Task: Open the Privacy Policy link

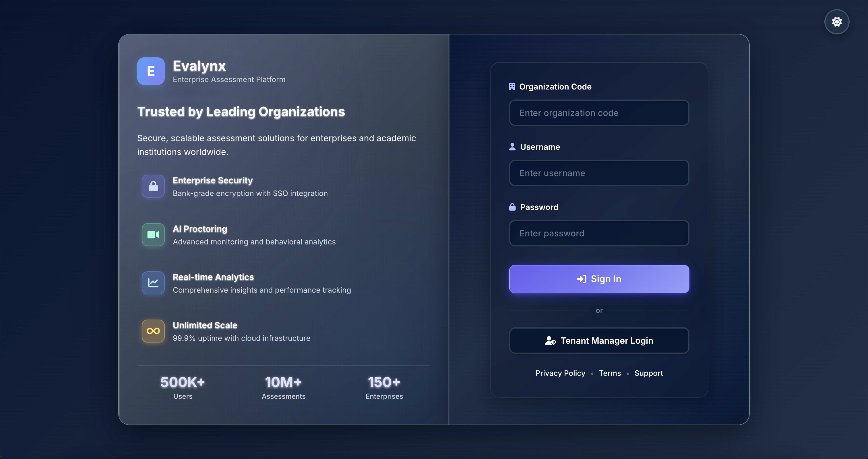Action: 560,373
